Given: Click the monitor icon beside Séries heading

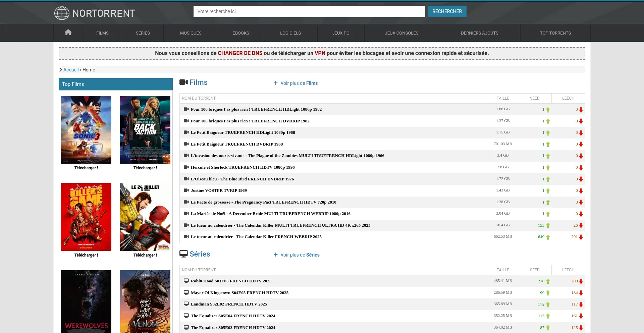Looking at the screenshot, I should pyautogui.click(x=183, y=254).
